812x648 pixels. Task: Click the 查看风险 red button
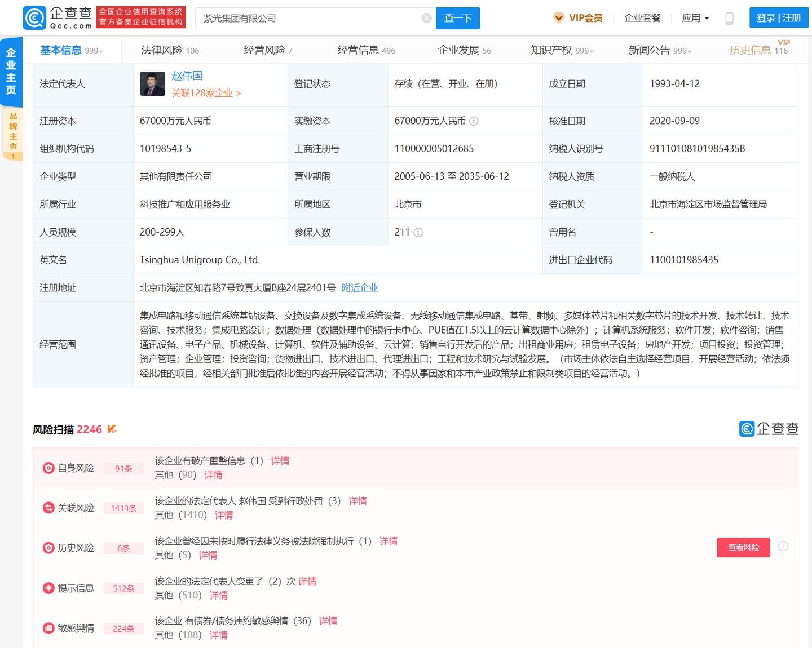[743, 547]
